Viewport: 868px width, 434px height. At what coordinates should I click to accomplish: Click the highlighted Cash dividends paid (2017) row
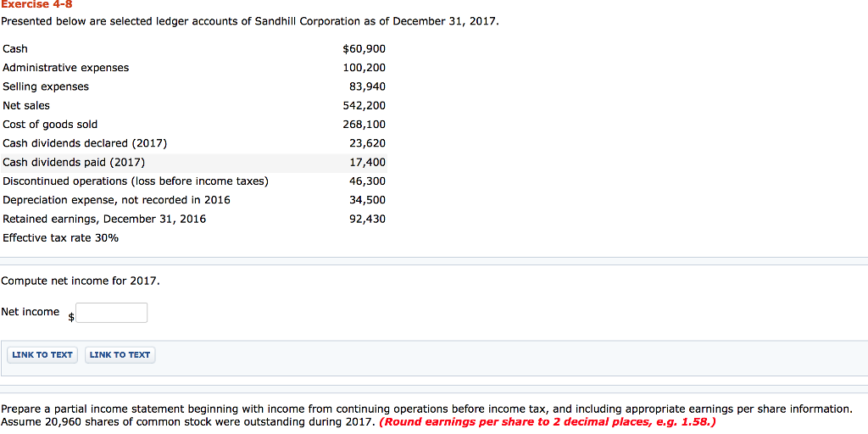[x=194, y=163]
